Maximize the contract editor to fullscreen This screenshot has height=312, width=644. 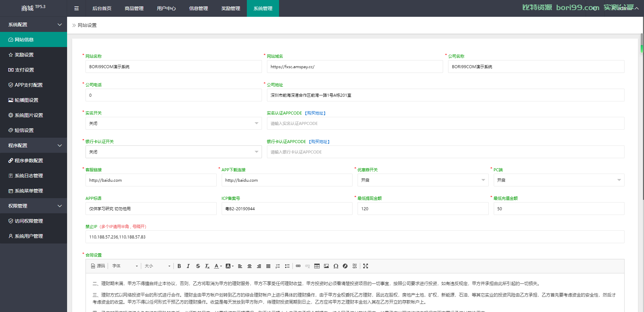click(366, 266)
